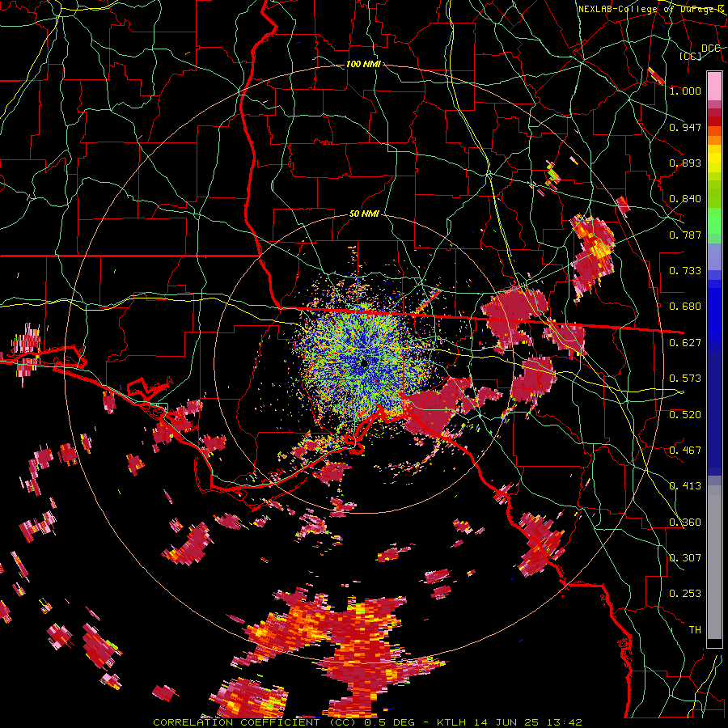
Task: Click the 13:42 time in caption
Action: [x=563, y=722]
